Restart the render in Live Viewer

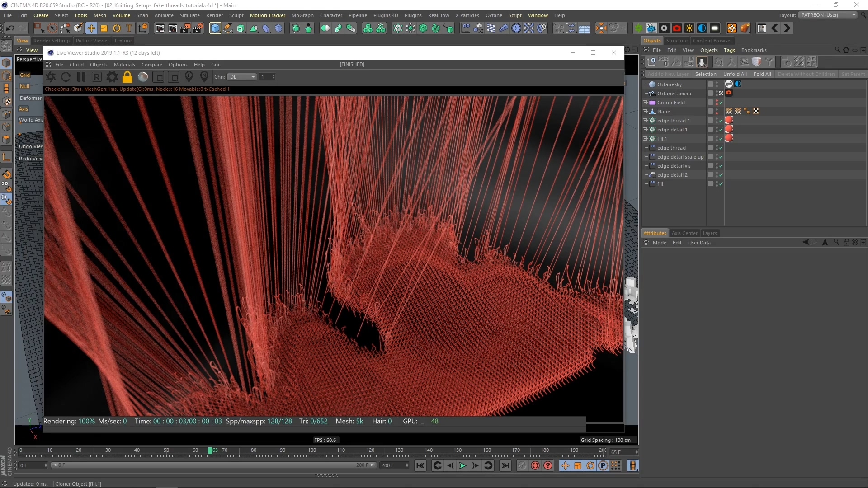(x=66, y=77)
